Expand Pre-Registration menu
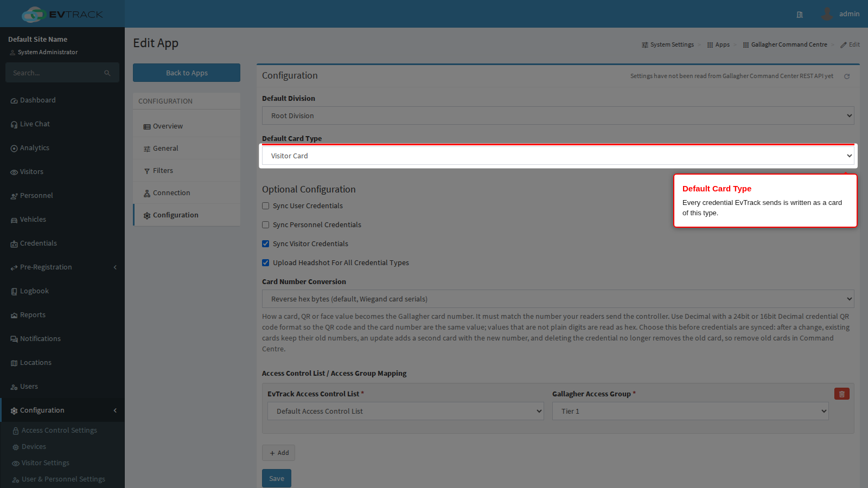868x488 pixels. point(62,267)
